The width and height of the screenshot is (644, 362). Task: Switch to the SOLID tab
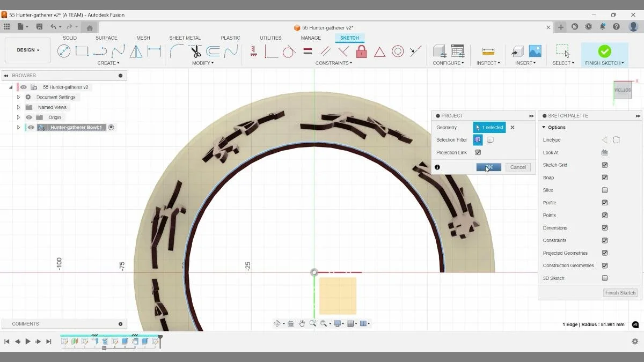[x=69, y=38]
